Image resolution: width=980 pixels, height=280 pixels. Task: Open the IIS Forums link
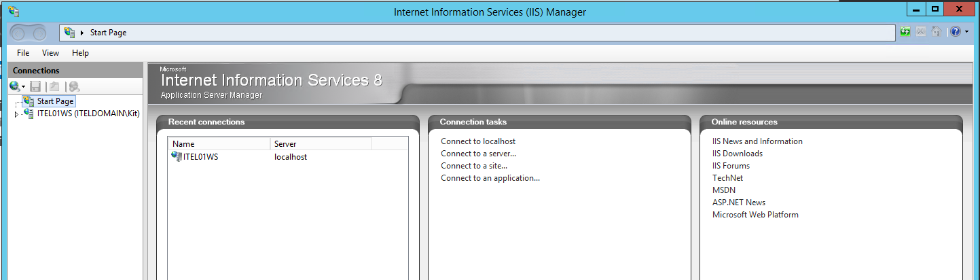click(731, 166)
